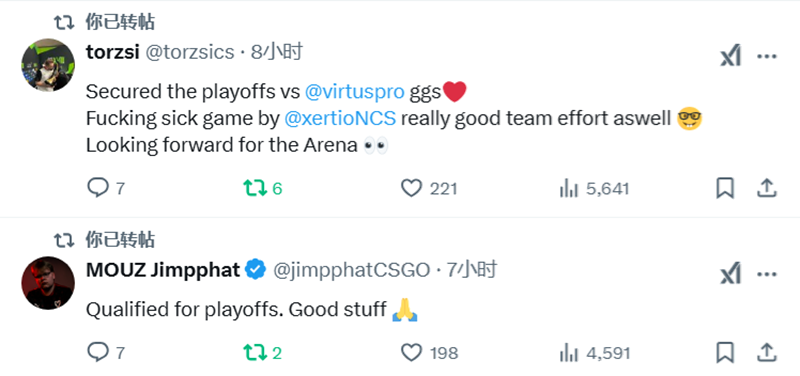Open MOUZ Jimpphat's profile name
Image resolution: width=800 pixels, height=376 pixels.
coord(163,269)
